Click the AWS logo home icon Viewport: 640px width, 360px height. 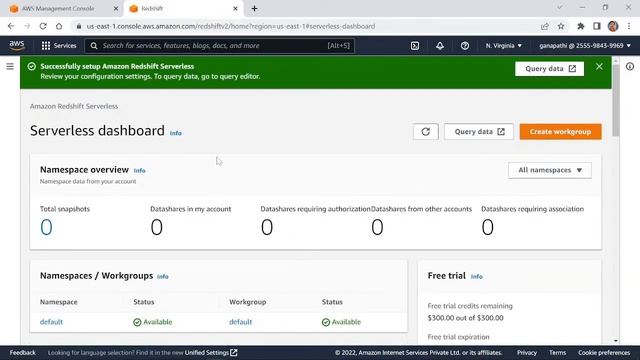pos(17,45)
